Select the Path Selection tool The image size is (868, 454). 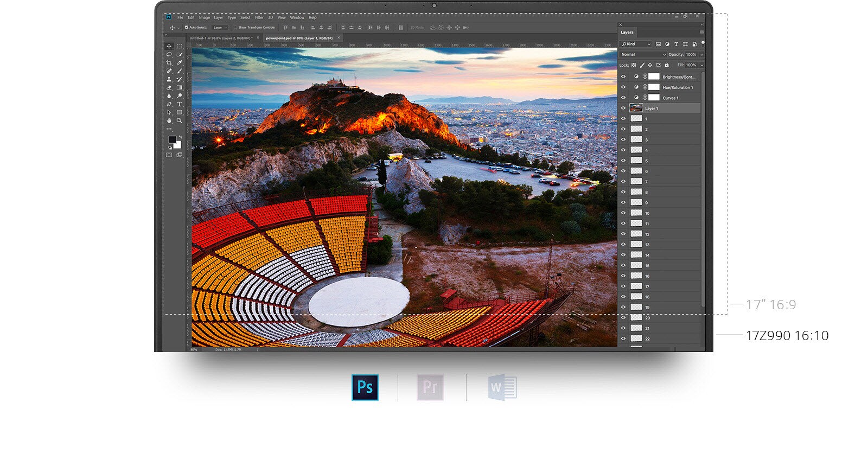tap(169, 112)
